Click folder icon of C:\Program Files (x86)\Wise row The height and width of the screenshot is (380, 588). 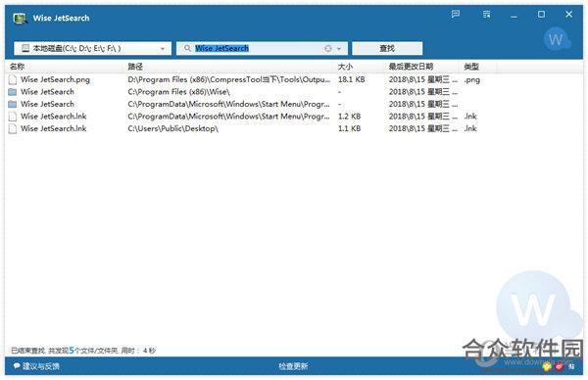coord(13,92)
